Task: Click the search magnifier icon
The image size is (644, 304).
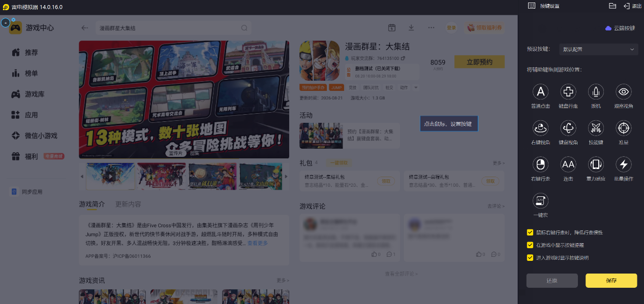Action: pos(244,28)
